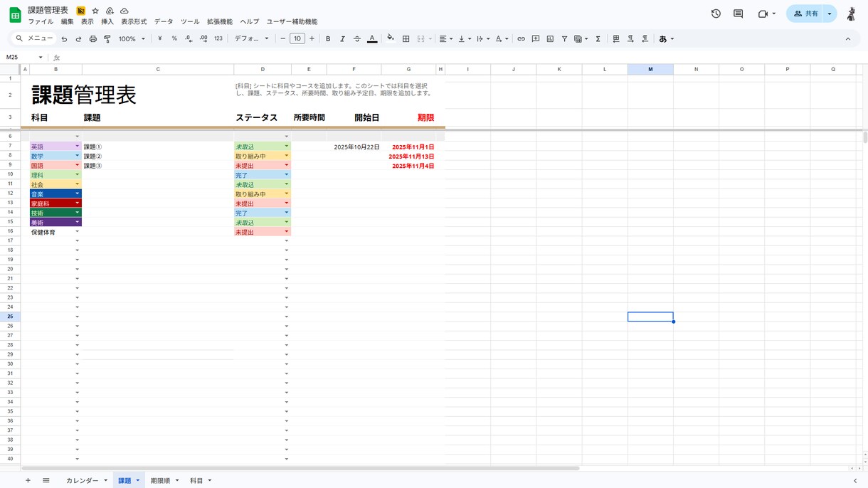Open the vertical align dropdown

[x=465, y=39]
